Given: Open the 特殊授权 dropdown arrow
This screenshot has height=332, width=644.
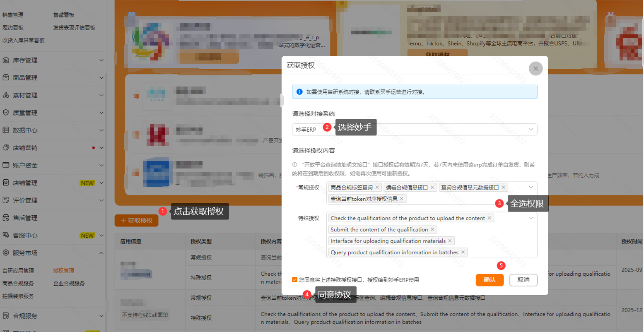Looking at the screenshot, I should click(x=531, y=218).
